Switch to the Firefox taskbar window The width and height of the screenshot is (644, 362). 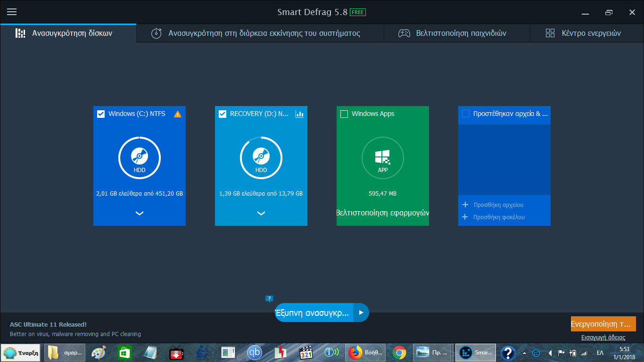[x=366, y=353]
